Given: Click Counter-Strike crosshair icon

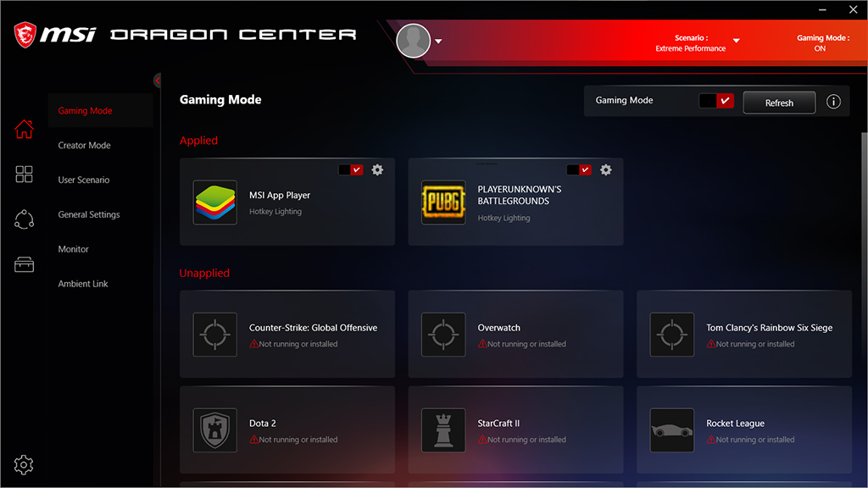Looking at the screenshot, I should 214,335.
